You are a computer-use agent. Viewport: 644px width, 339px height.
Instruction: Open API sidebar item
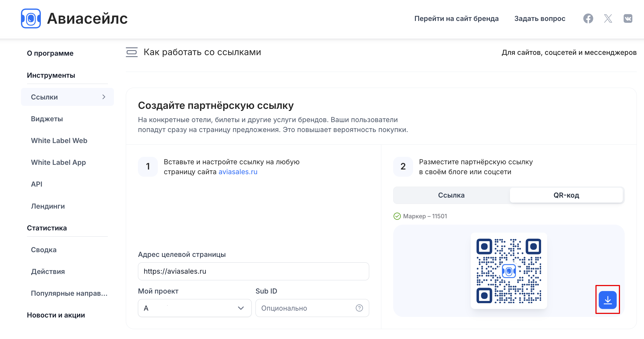point(36,184)
